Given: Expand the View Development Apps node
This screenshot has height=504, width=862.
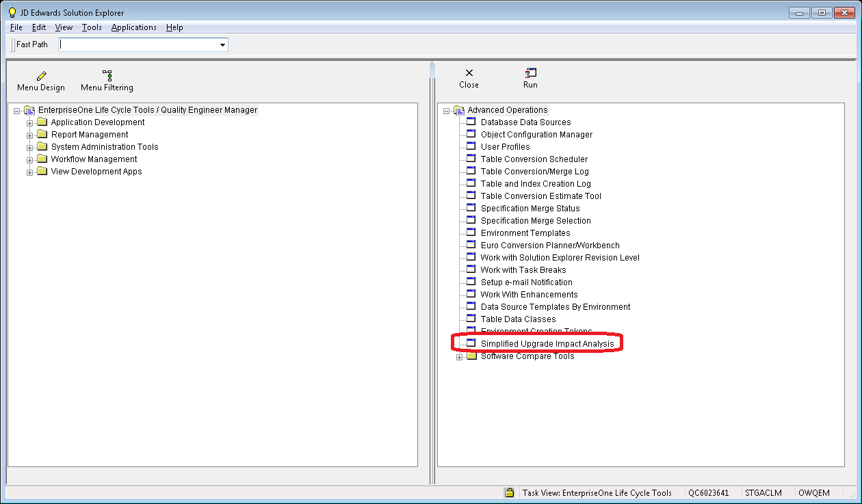Looking at the screenshot, I should click(x=30, y=172).
